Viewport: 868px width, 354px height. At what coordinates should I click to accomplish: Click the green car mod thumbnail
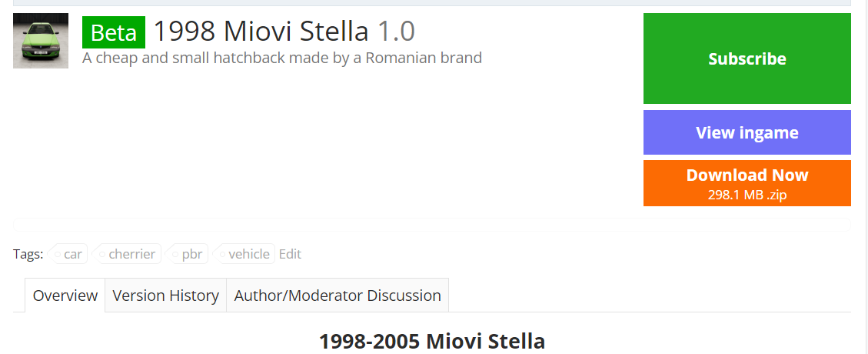(x=41, y=41)
